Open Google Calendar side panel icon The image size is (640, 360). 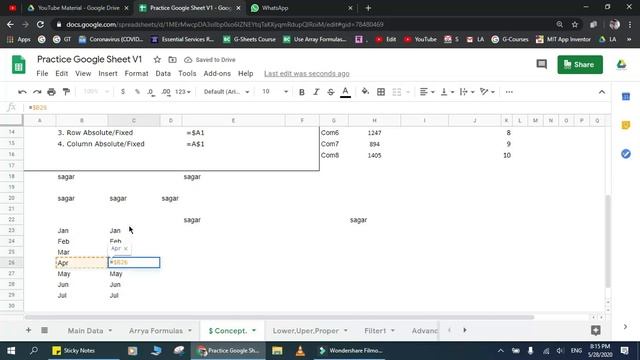tap(626, 97)
